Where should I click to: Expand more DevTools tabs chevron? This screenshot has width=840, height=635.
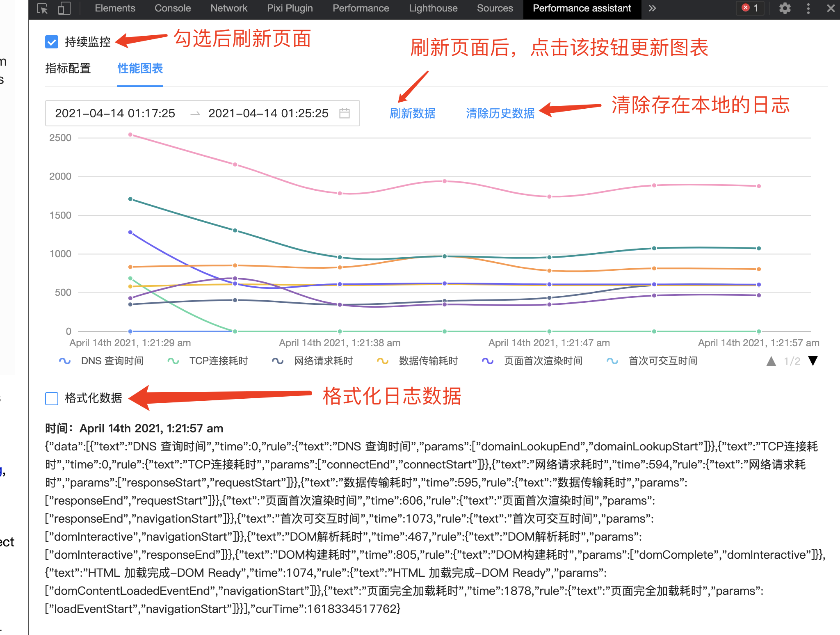[652, 9]
